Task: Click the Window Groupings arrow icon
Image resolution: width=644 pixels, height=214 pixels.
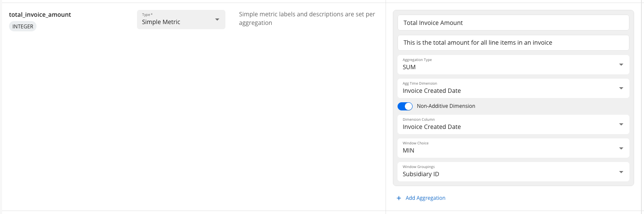Action: pos(621,172)
